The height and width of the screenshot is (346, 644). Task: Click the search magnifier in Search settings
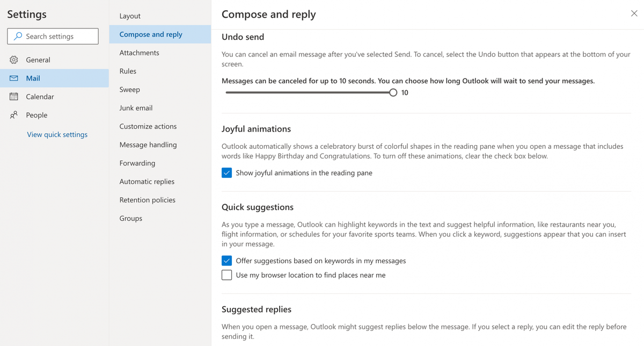click(18, 36)
